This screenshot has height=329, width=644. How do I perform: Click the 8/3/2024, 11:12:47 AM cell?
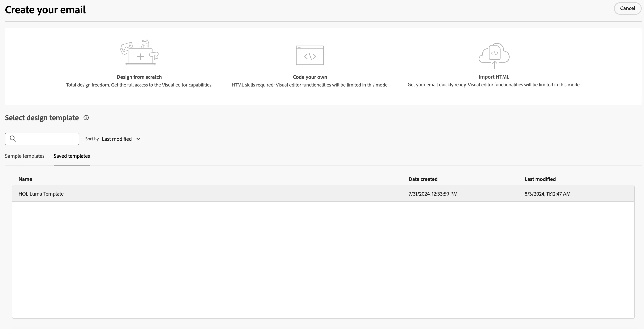pos(547,194)
